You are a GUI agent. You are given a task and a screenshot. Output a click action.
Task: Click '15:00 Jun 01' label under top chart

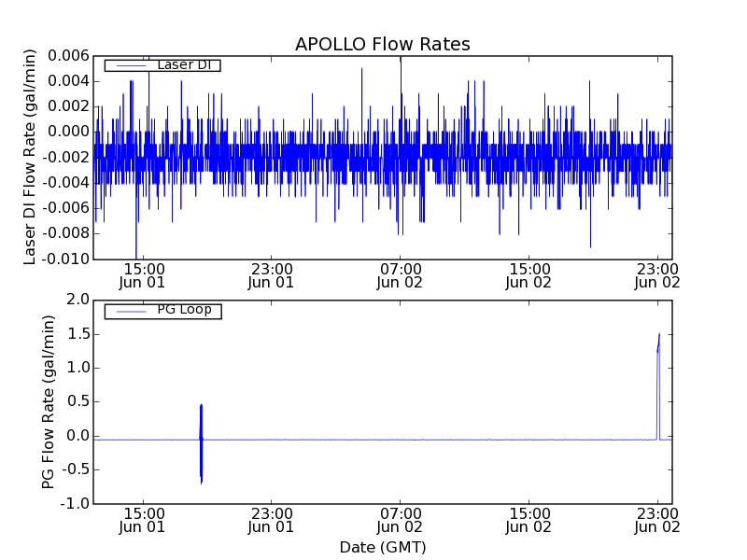[x=142, y=276]
